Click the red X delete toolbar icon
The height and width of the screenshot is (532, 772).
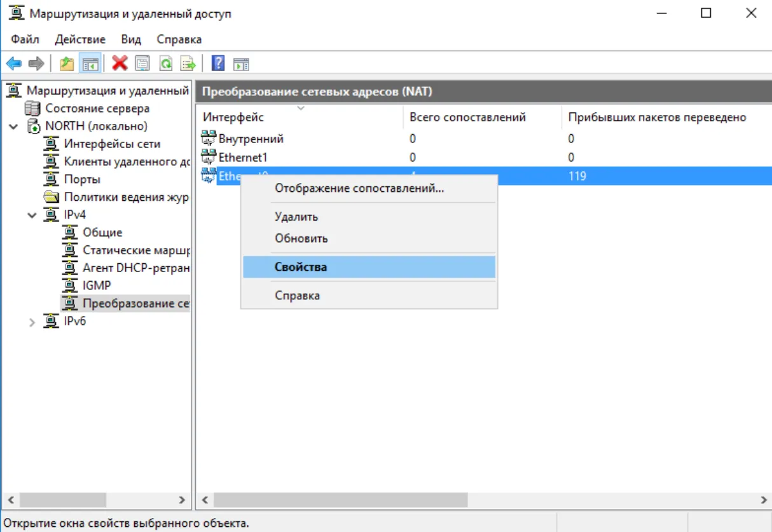point(120,63)
